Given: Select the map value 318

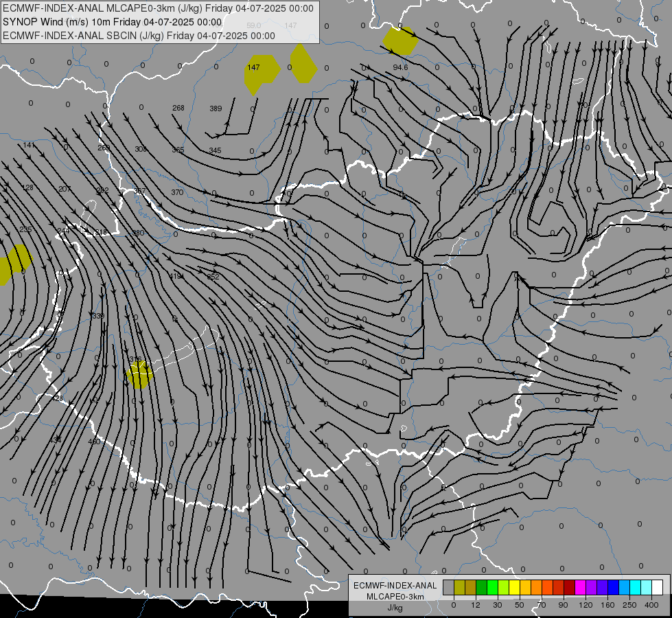Looking at the screenshot, I should tap(101, 232).
